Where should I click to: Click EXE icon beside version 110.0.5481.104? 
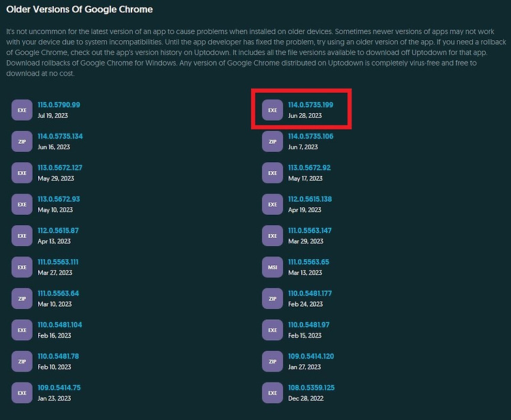[22, 330]
